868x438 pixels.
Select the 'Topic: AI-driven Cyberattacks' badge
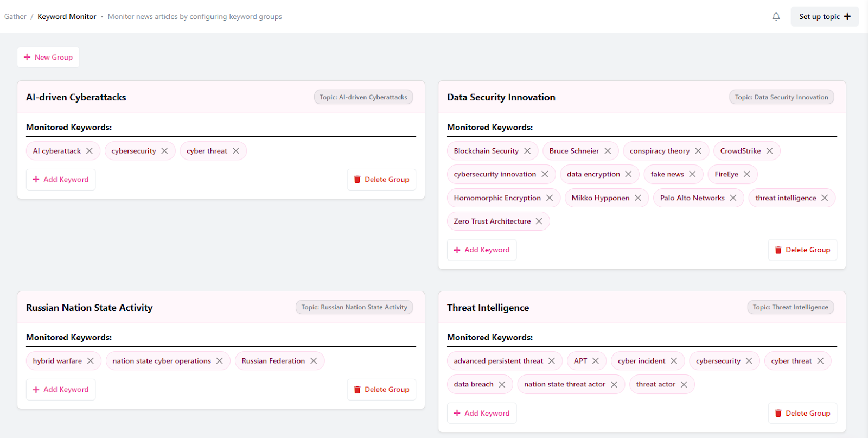[363, 97]
